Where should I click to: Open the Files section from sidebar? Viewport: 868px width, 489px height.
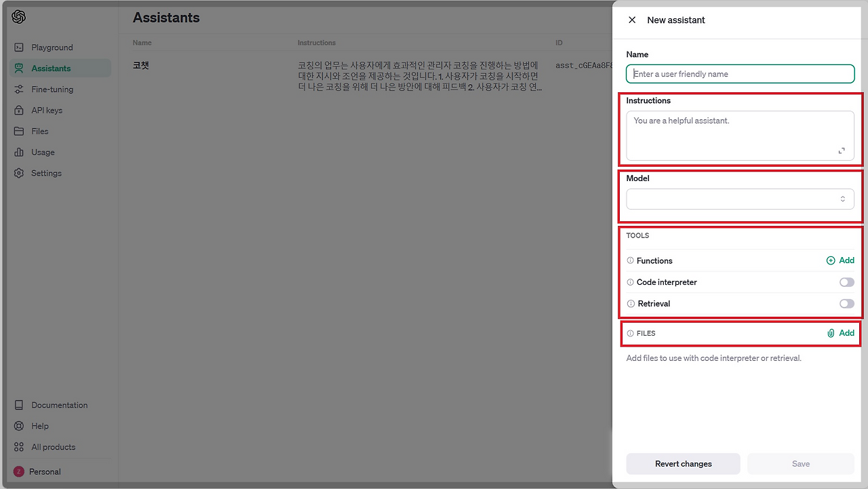(x=40, y=131)
